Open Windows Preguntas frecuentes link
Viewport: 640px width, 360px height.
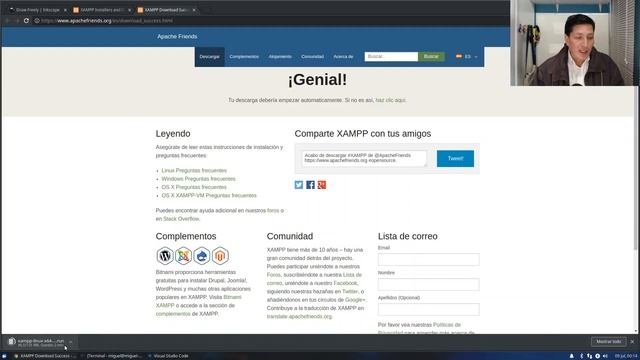(198, 179)
